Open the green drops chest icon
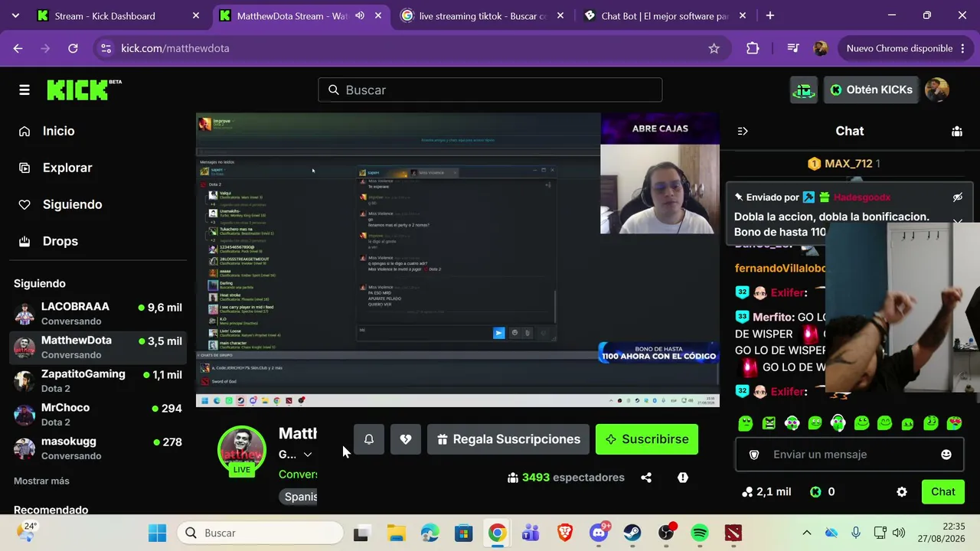This screenshot has width=980, height=551. [x=804, y=90]
